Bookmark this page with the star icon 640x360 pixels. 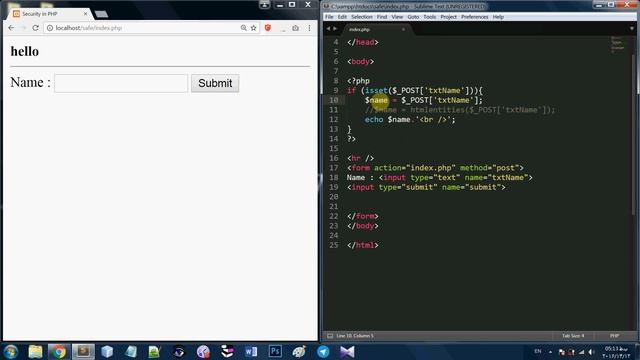point(253,28)
